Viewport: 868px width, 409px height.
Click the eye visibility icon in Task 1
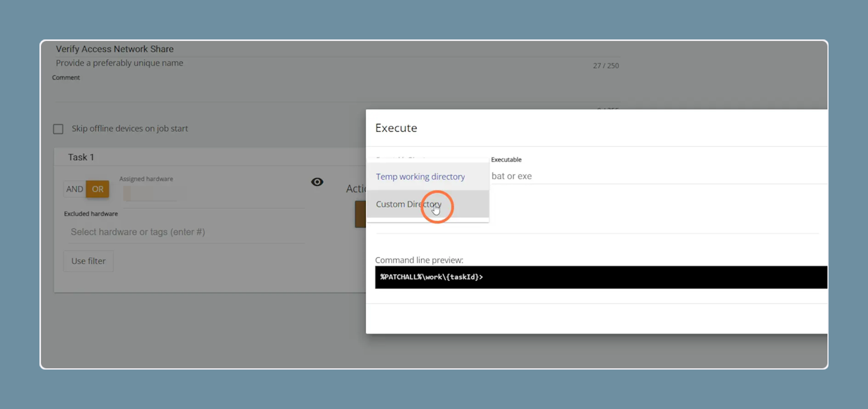[317, 182]
